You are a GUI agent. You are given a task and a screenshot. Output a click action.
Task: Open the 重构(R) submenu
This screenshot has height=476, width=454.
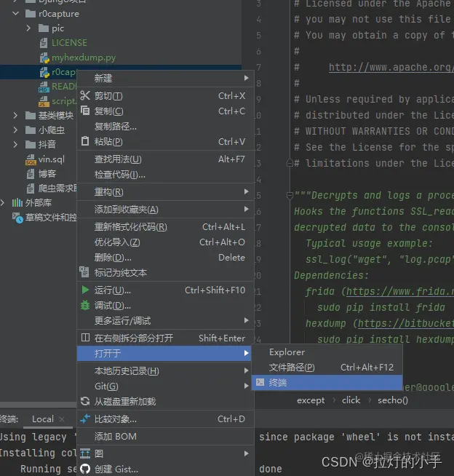pos(165,192)
